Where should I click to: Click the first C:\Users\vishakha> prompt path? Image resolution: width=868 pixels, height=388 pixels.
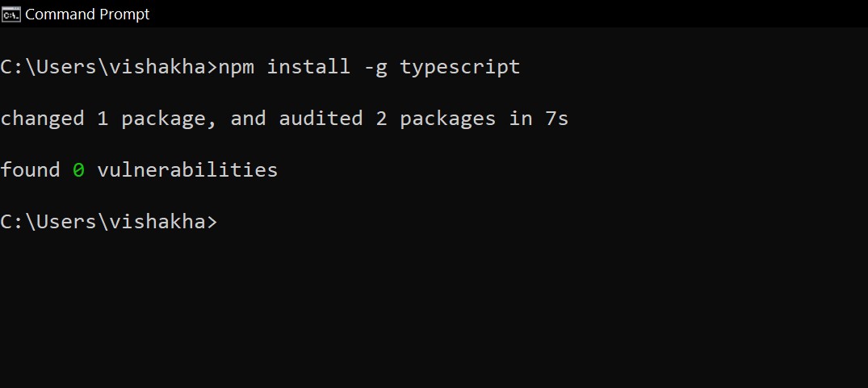[108, 67]
